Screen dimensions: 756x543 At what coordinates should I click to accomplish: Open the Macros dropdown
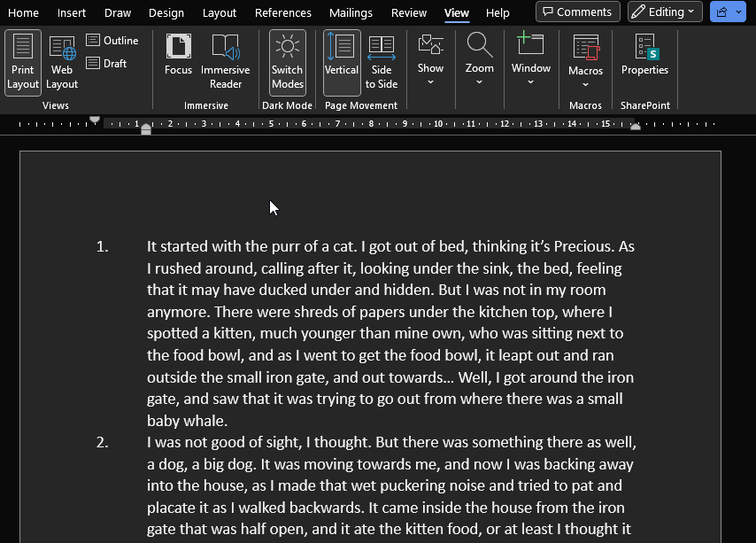[x=585, y=62]
